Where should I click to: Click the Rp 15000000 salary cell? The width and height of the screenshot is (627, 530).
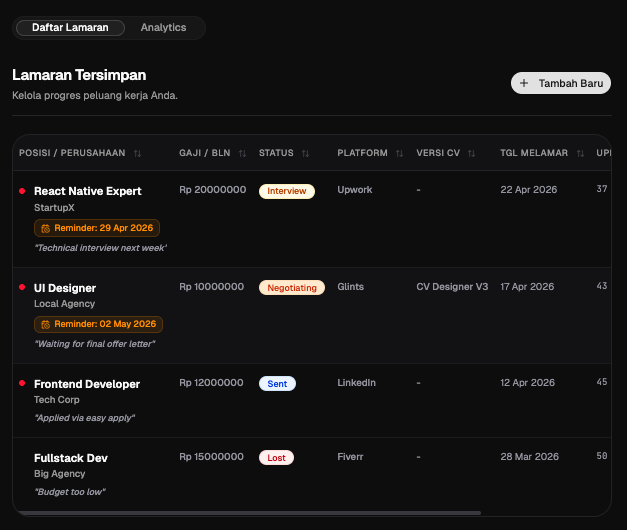point(211,457)
